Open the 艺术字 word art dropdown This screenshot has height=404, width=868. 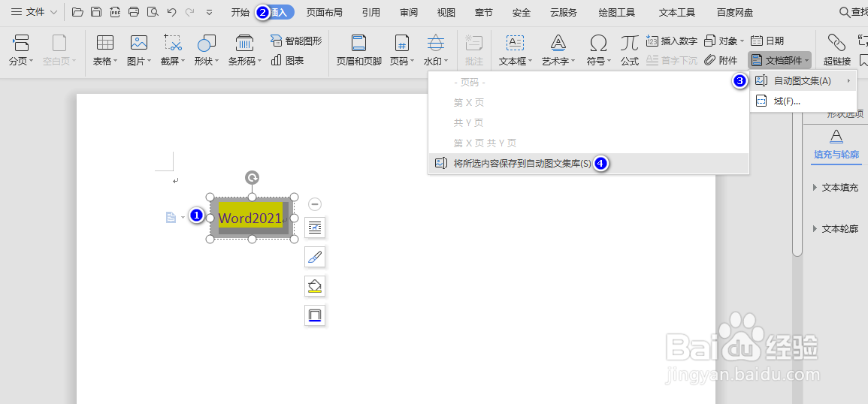click(x=558, y=50)
